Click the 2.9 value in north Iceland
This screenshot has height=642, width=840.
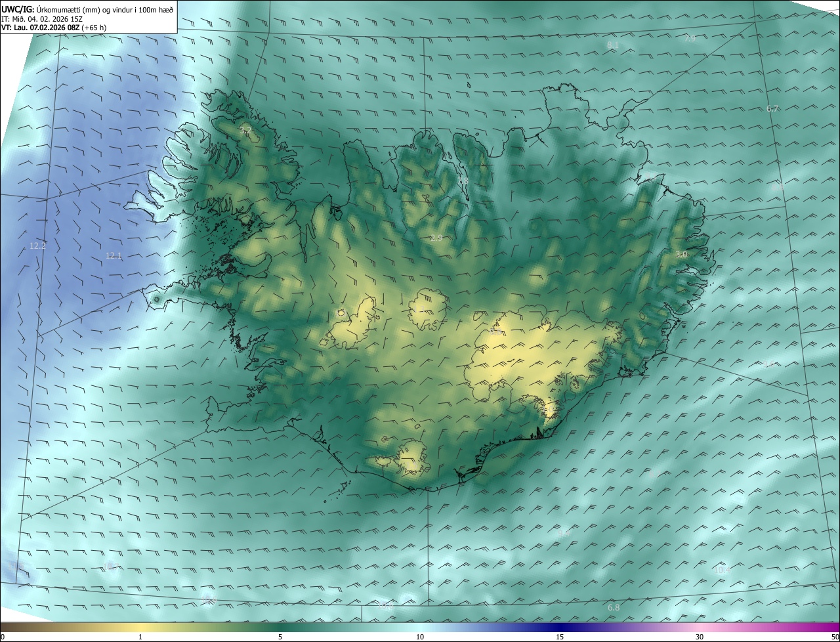436,238
